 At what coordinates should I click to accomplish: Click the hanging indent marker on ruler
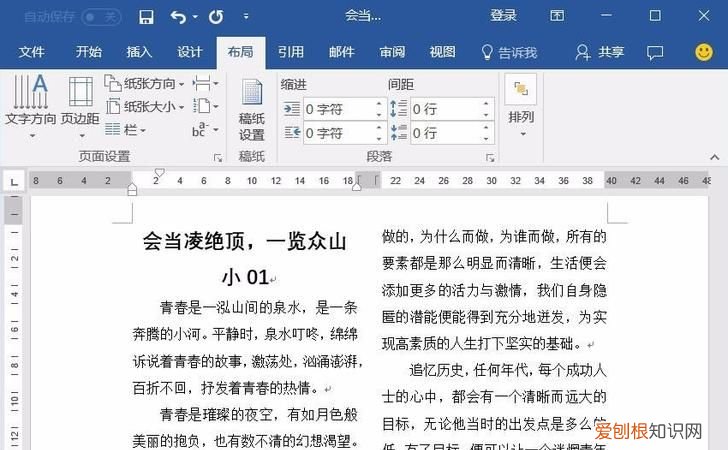pos(132,187)
